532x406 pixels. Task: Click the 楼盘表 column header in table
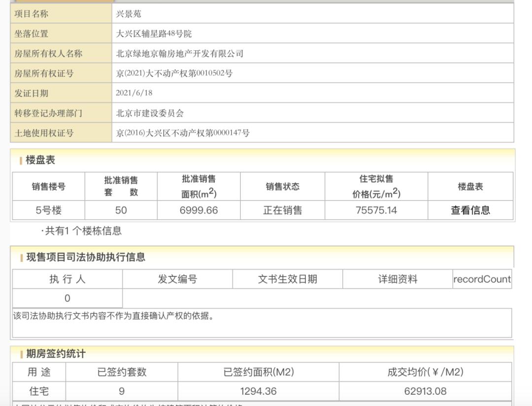tap(470, 186)
